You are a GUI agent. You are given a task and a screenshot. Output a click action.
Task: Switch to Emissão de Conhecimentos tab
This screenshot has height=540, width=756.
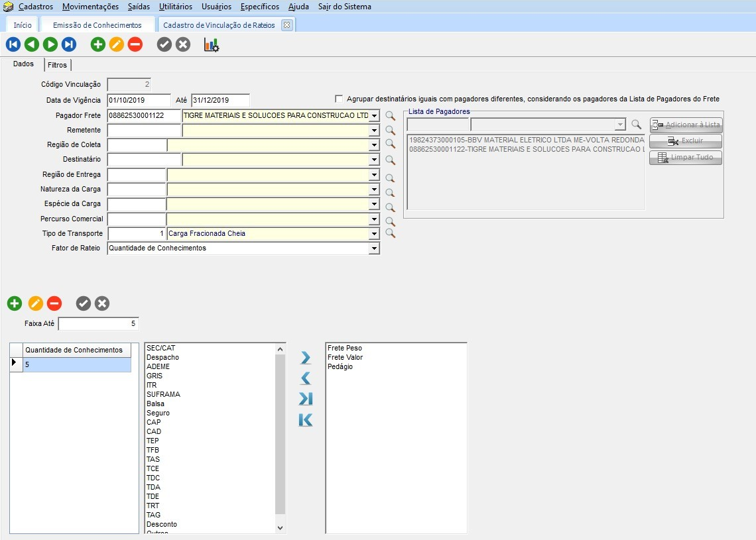pyautogui.click(x=97, y=25)
